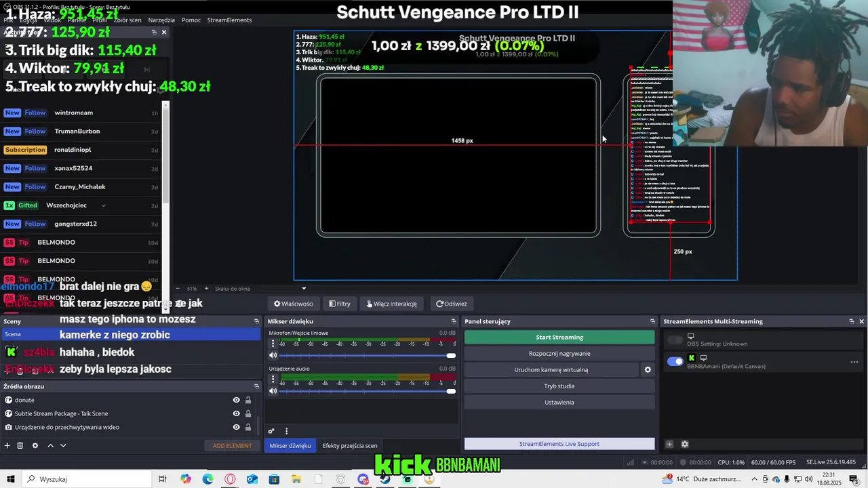
Task: Open Ustawienia in control panel
Action: click(559, 402)
